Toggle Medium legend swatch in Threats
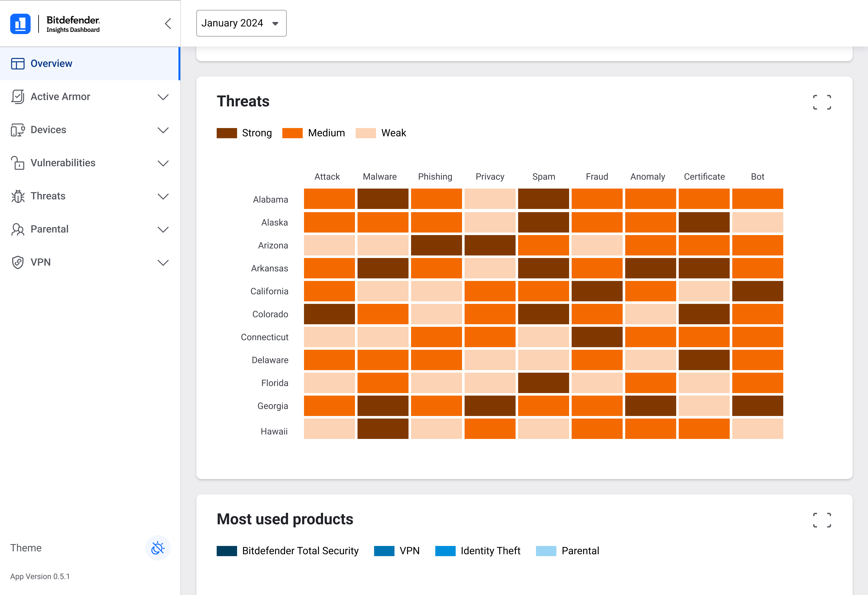 click(293, 133)
